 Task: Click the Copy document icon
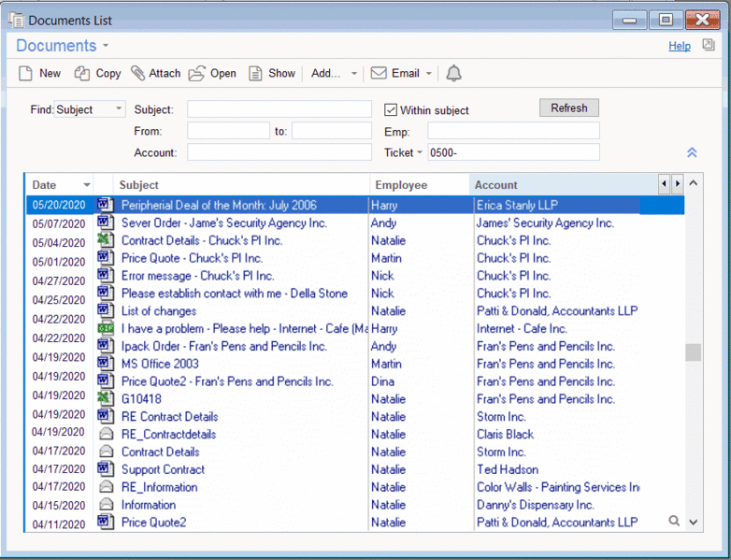click(82, 73)
